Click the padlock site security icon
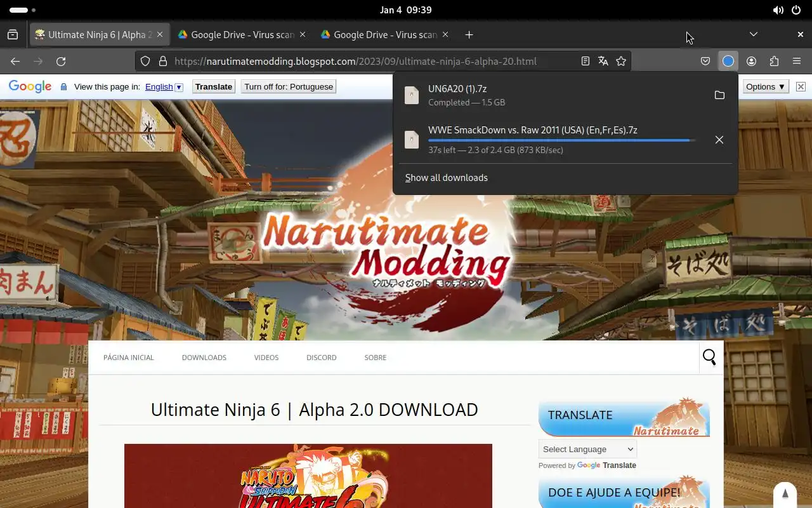Viewport: 812px width, 508px height. (162, 62)
